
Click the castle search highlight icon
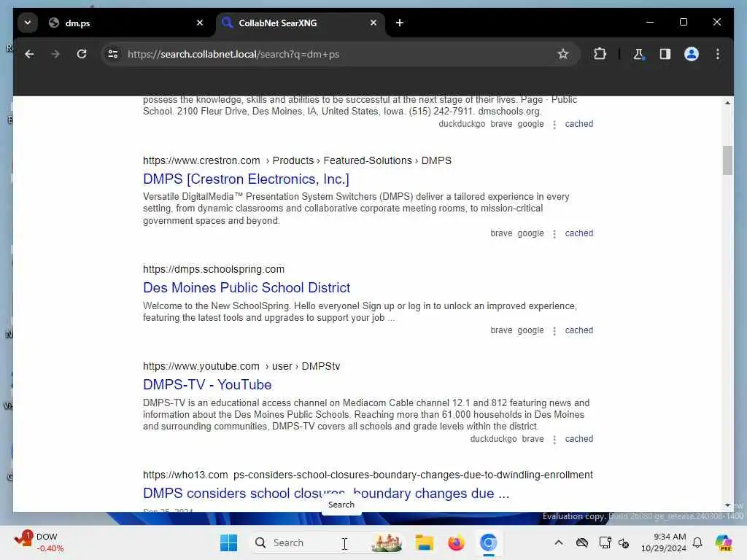pos(387,542)
